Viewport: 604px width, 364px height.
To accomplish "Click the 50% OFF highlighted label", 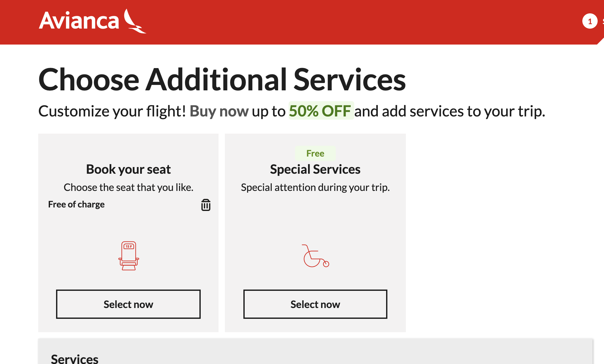I will pos(321,111).
